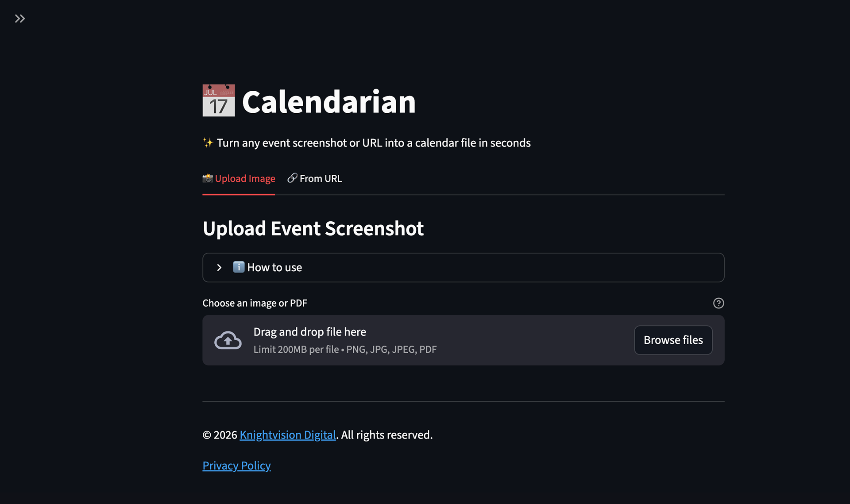
Task: Open the How to use section label
Action: pos(274,268)
